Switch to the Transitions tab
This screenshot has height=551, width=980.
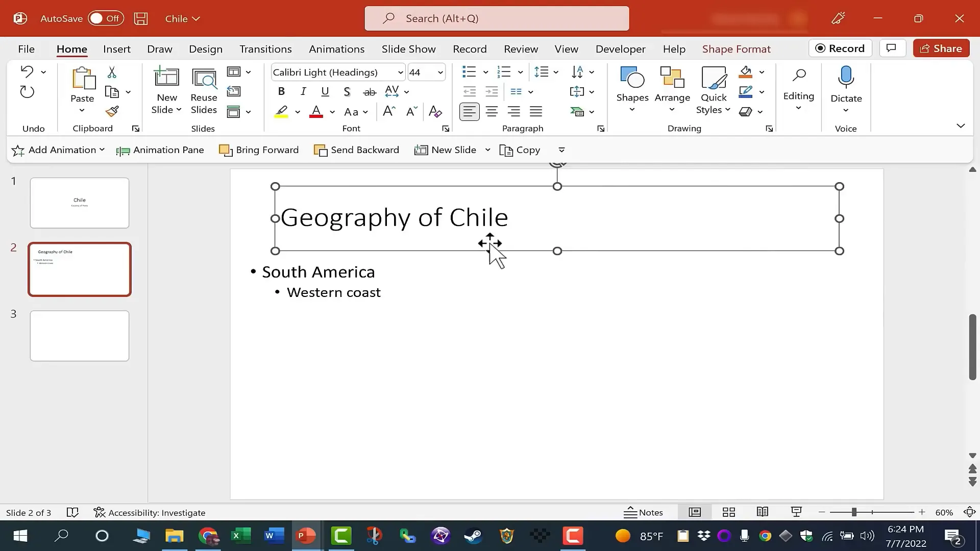pos(265,49)
